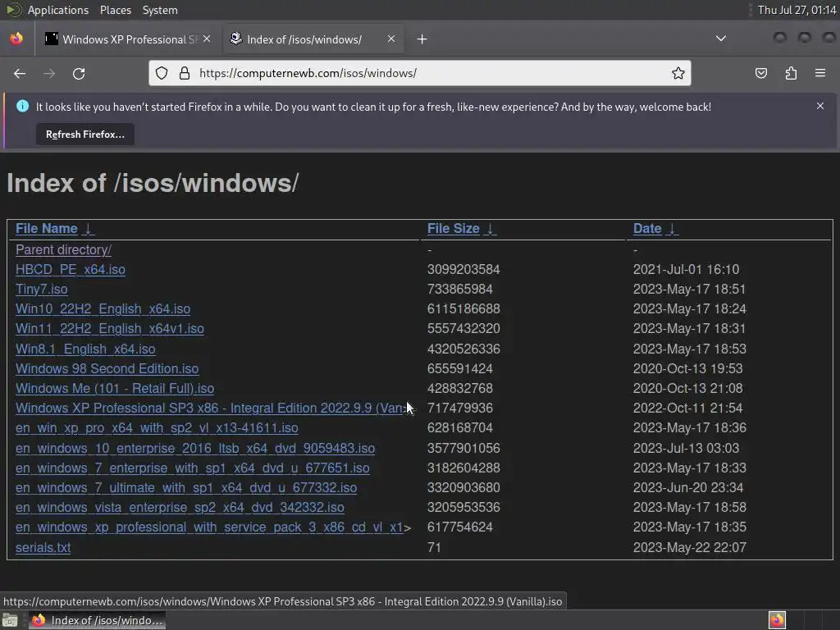Download en_windows_xp_professional_with_service_pack_3 iso
Image resolution: width=840 pixels, height=630 pixels.
pyautogui.click(x=209, y=527)
